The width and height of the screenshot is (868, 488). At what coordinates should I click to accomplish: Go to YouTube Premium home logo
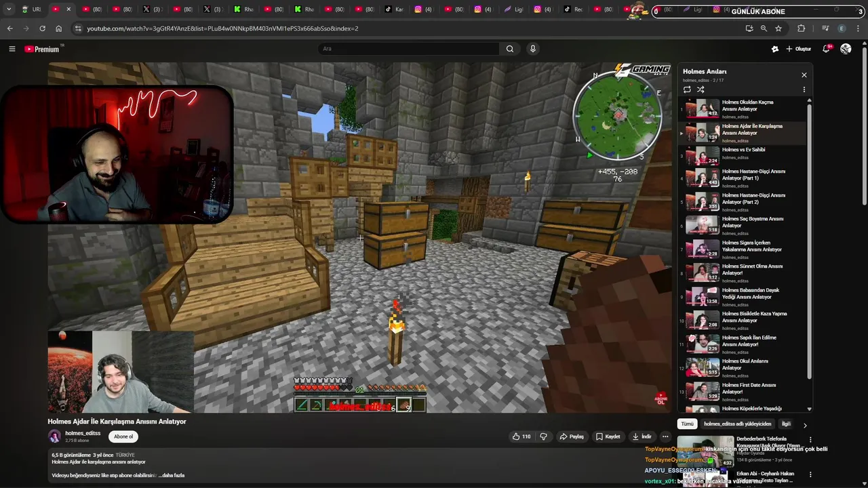click(x=42, y=49)
